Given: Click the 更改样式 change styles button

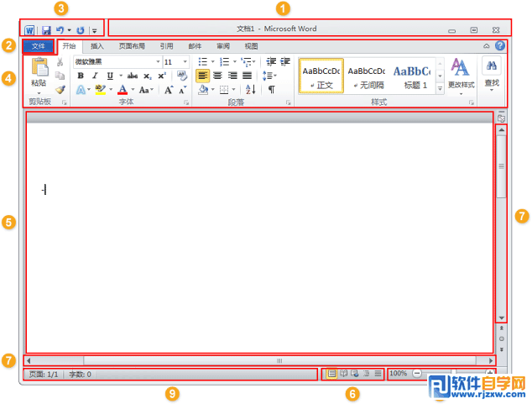Looking at the screenshot, I should [x=461, y=76].
